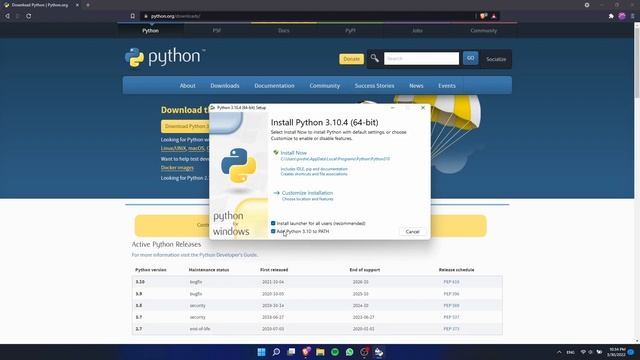Click Customize installation option
The image size is (640, 360).
click(307, 193)
